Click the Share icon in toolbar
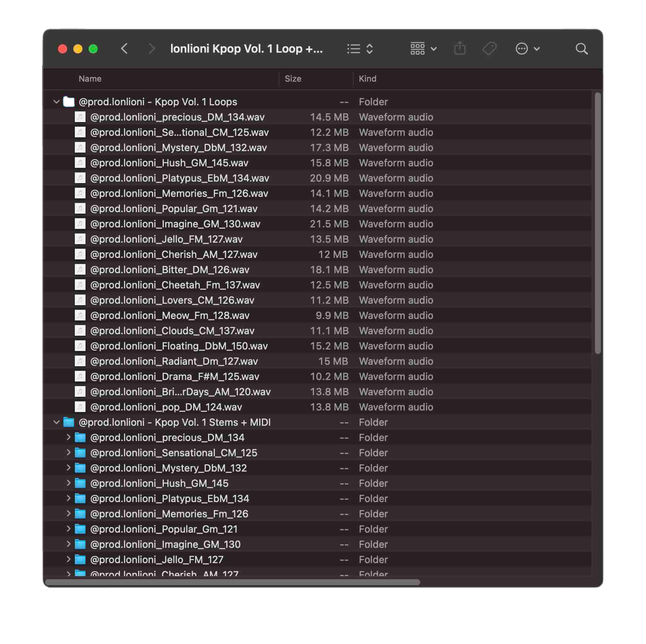 click(460, 49)
